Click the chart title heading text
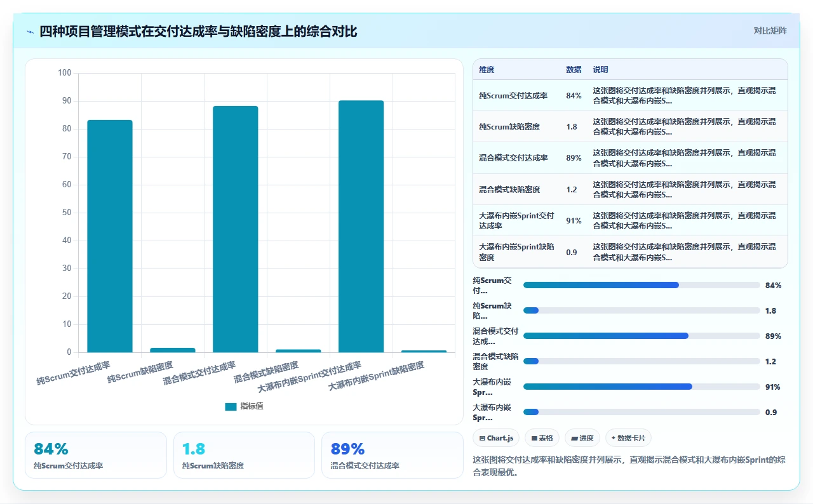Viewport: 813px width, 504px height. (198, 31)
